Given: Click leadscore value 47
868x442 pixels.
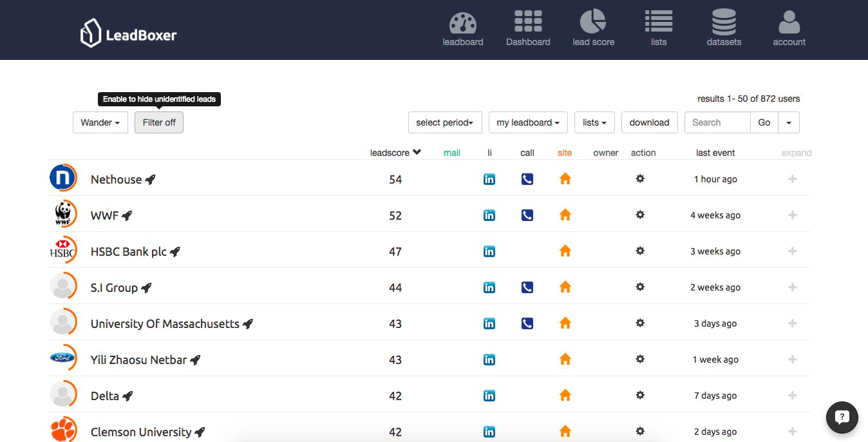Looking at the screenshot, I should coord(395,251).
